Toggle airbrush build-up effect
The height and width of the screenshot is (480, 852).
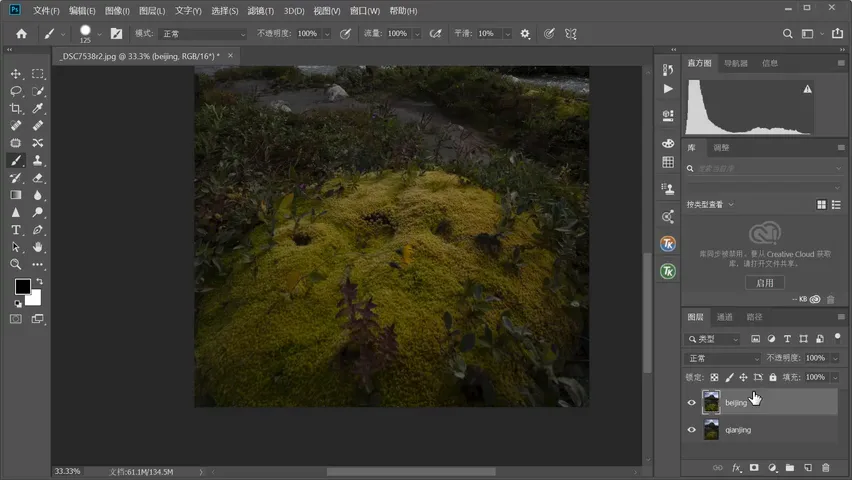(x=435, y=34)
